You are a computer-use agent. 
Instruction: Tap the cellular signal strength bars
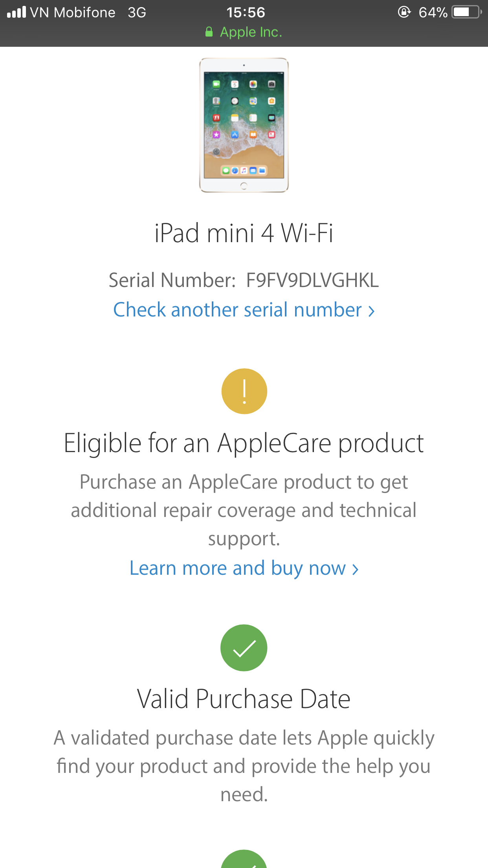(x=17, y=12)
